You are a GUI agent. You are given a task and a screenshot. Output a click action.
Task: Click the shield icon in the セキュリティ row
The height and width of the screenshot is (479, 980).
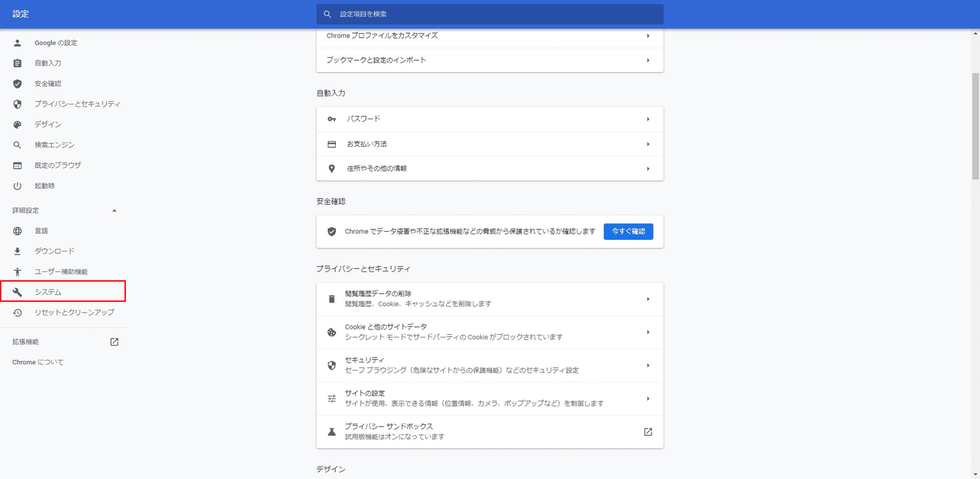click(x=331, y=365)
